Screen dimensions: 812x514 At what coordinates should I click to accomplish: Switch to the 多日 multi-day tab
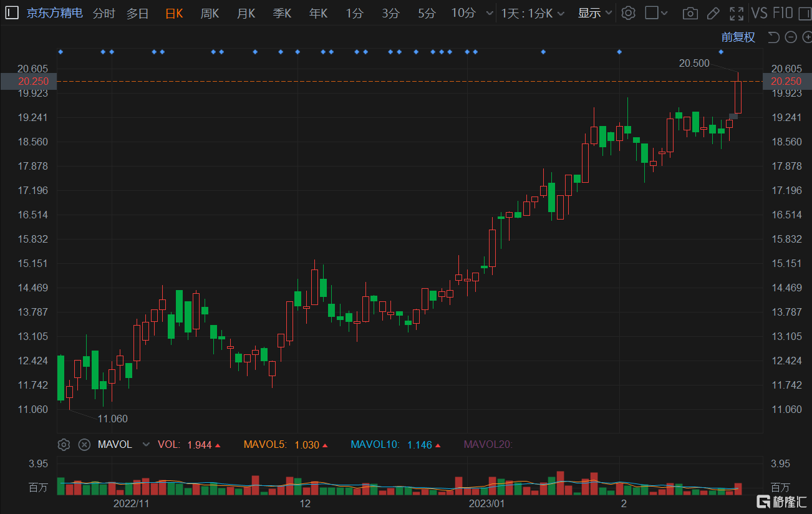coord(138,13)
